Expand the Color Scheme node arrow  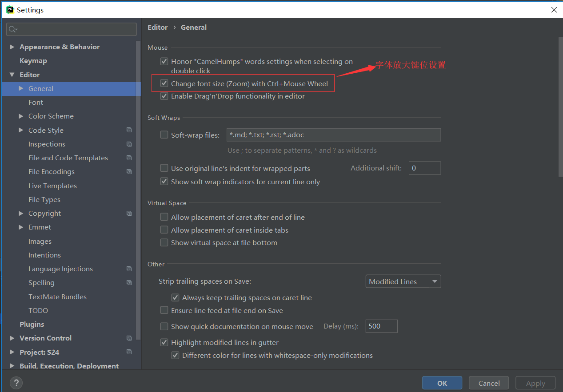[x=21, y=116]
